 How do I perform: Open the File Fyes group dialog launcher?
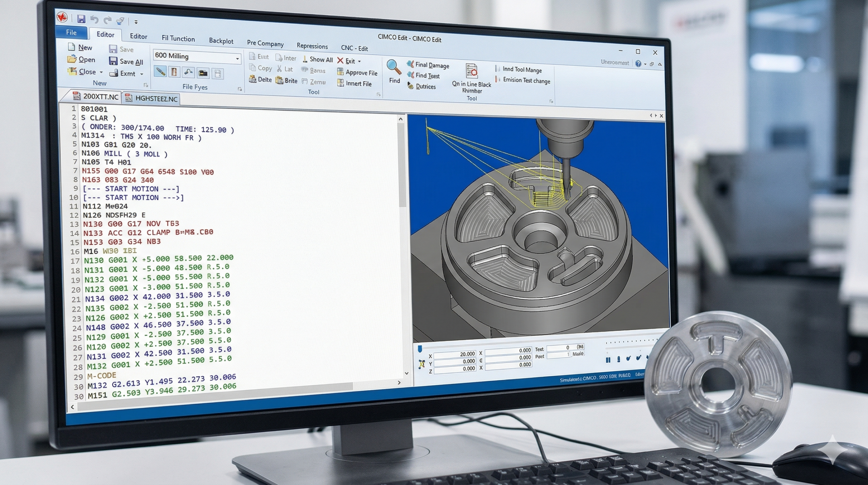(240, 89)
